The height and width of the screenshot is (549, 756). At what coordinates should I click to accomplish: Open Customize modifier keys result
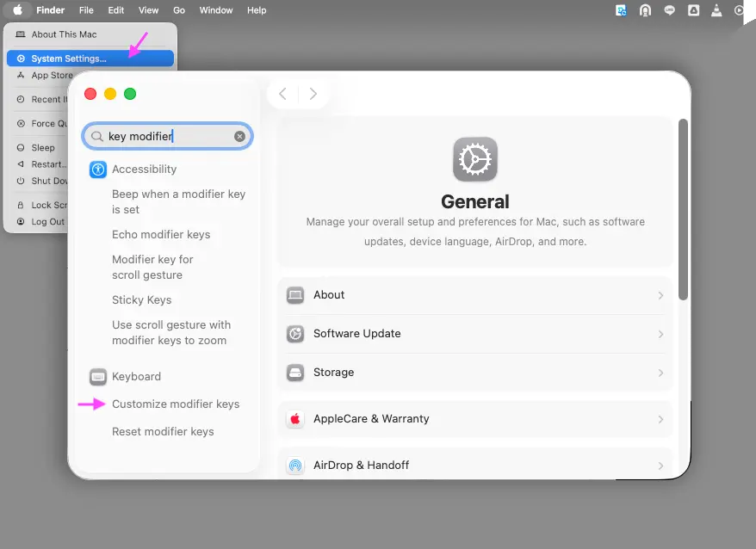pyautogui.click(x=176, y=404)
